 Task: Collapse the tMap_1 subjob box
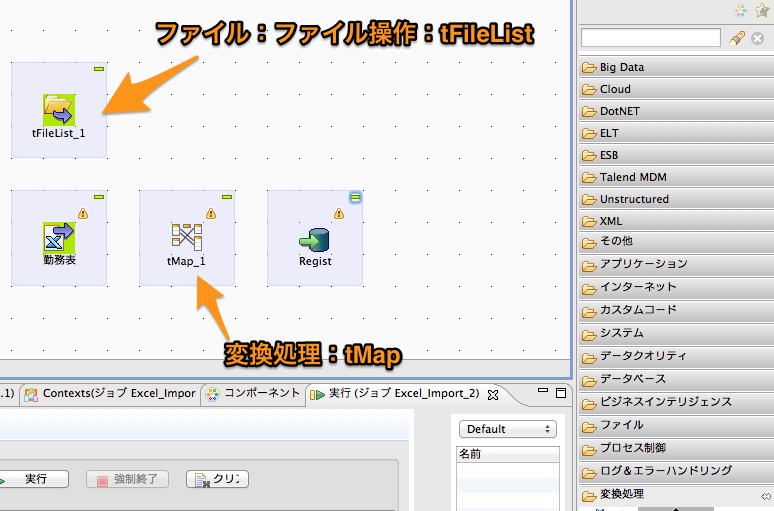[227, 197]
